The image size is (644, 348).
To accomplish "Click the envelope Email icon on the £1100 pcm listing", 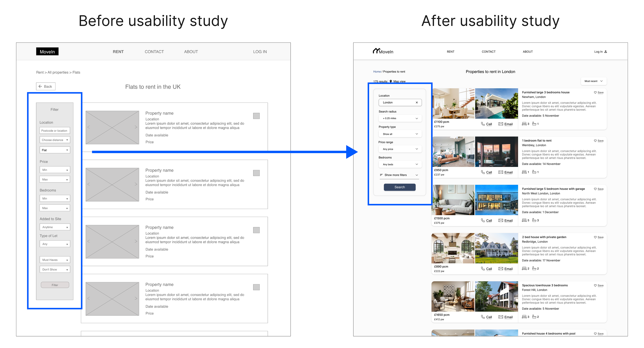I will click(501, 124).
